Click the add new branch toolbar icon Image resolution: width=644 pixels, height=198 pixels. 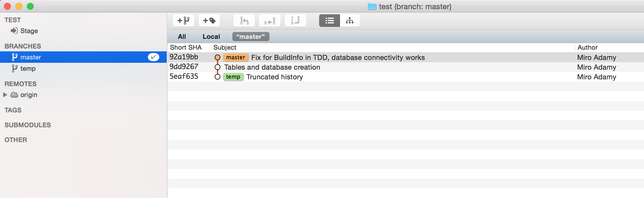point(184,21)
